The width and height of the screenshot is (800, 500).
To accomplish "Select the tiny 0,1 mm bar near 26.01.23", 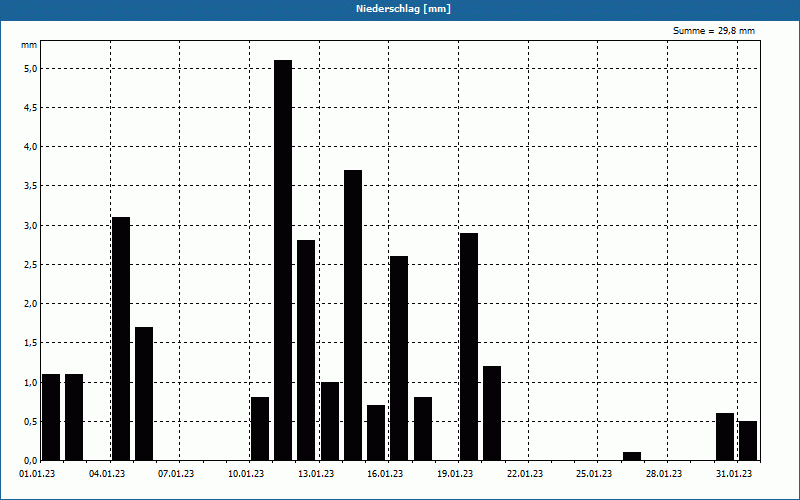I will (632, 456).
